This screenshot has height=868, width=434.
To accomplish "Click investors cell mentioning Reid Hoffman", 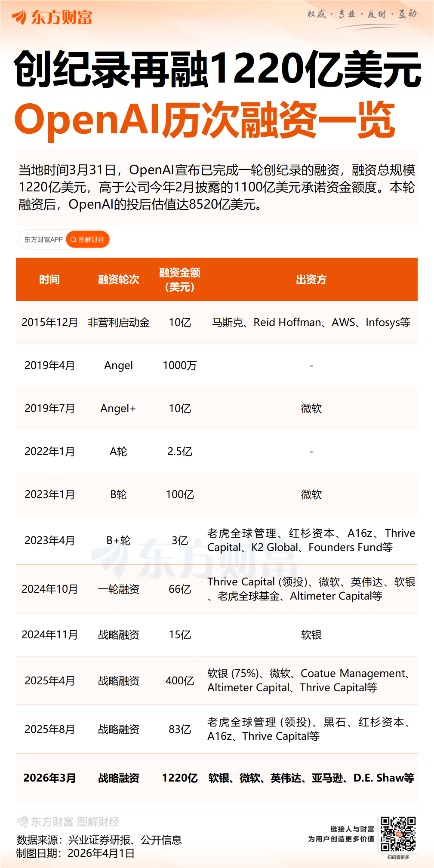I will click(311, 322).
